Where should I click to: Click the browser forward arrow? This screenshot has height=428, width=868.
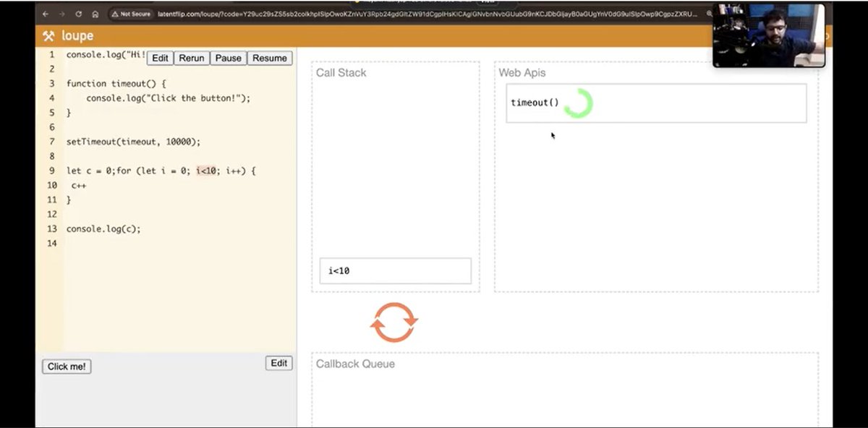pos(61,14)
